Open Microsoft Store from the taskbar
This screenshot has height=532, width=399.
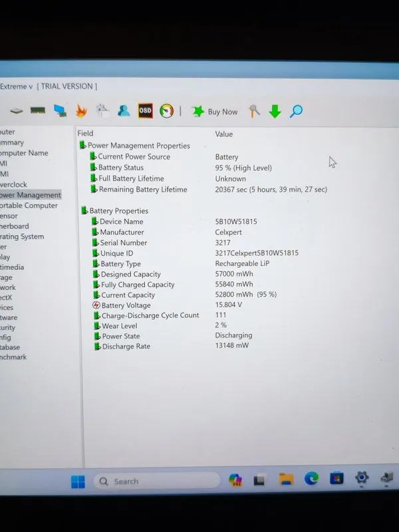pos(336,478)
